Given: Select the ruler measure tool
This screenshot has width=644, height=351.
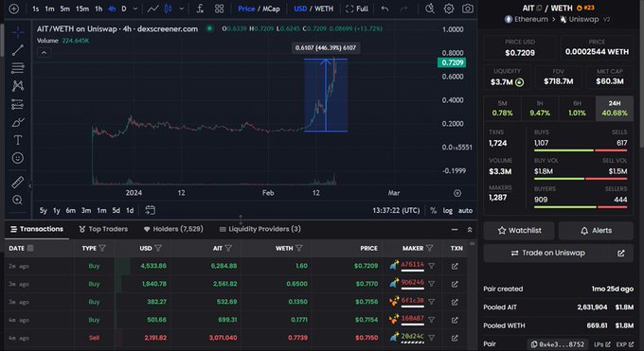Looking at the screenshot, I should tap(18, 182).
